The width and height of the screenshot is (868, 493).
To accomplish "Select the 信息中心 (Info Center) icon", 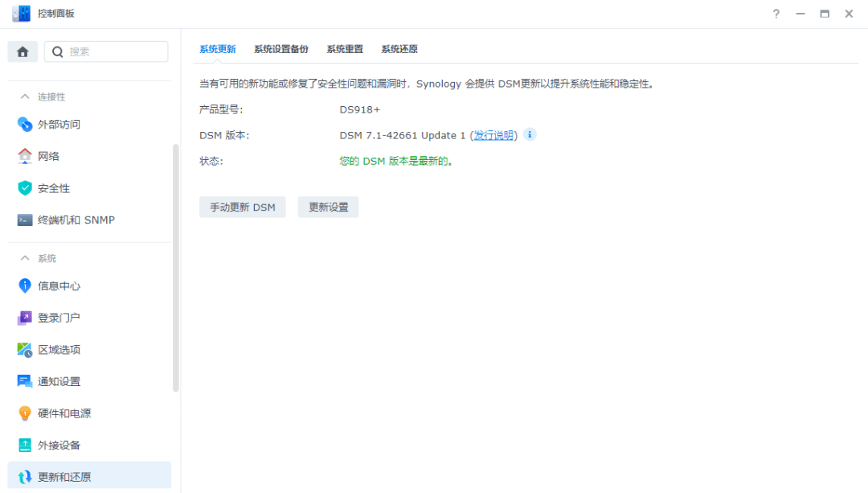I will tap(24, 285).
